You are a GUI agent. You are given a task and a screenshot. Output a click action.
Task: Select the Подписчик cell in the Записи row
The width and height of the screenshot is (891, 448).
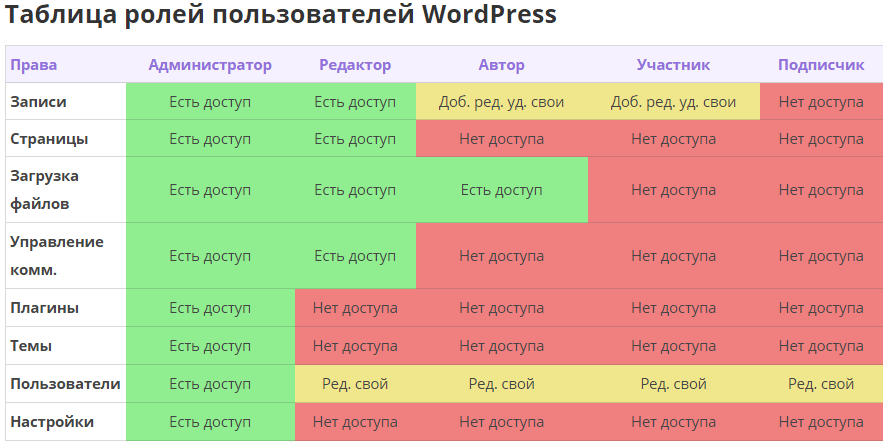click(x=821, y=102)
